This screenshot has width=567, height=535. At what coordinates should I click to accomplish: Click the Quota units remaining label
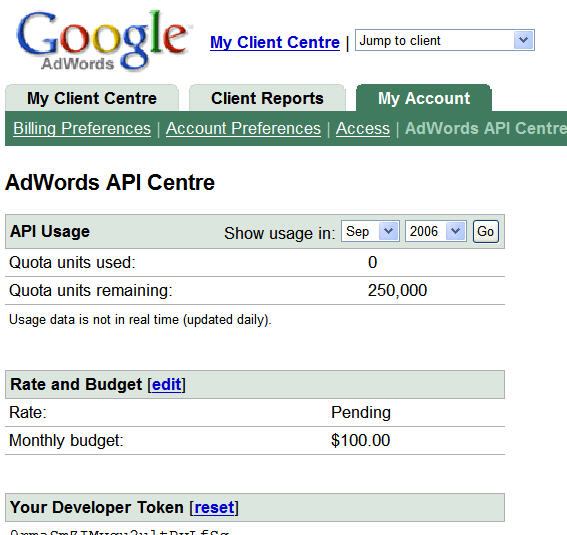(x=91, y=291)
